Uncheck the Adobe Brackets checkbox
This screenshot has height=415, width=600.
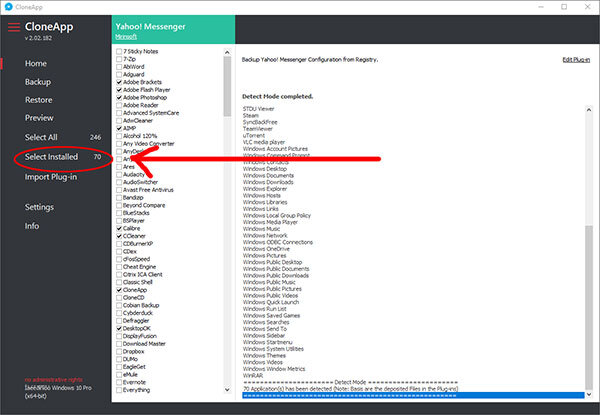click(x=119, y=82)
